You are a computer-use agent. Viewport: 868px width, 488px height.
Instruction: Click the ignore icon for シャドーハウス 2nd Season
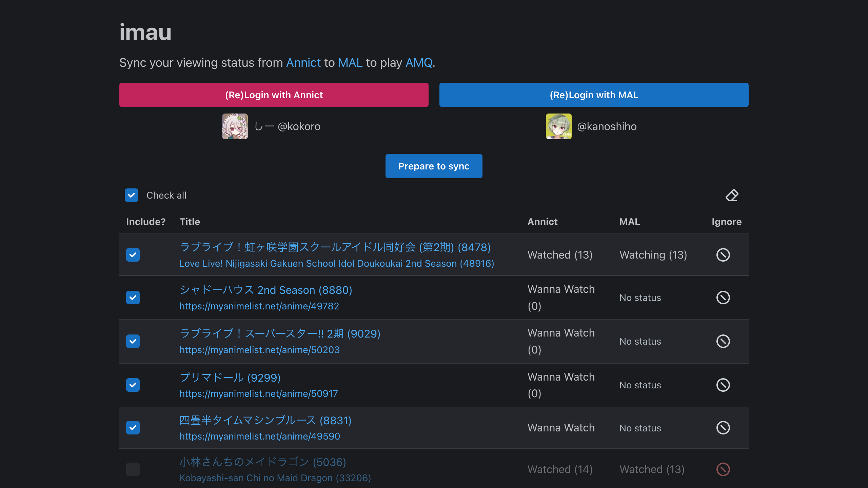point(723,297)
